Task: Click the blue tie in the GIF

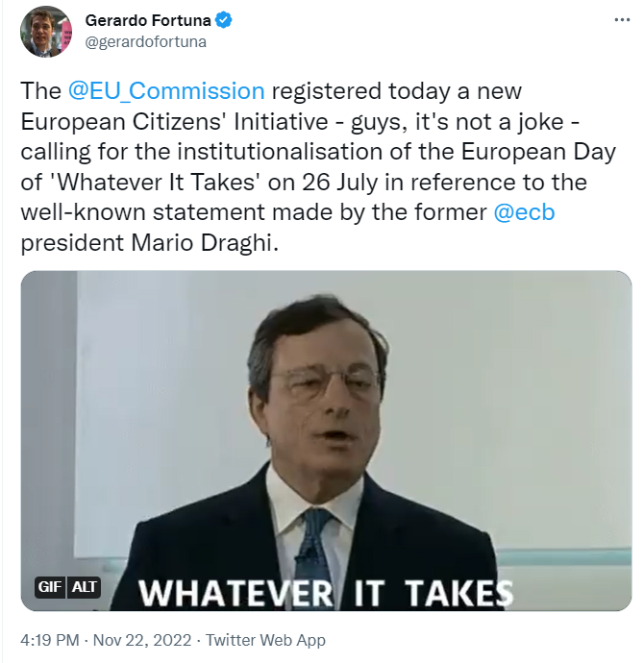Action: 314,550
